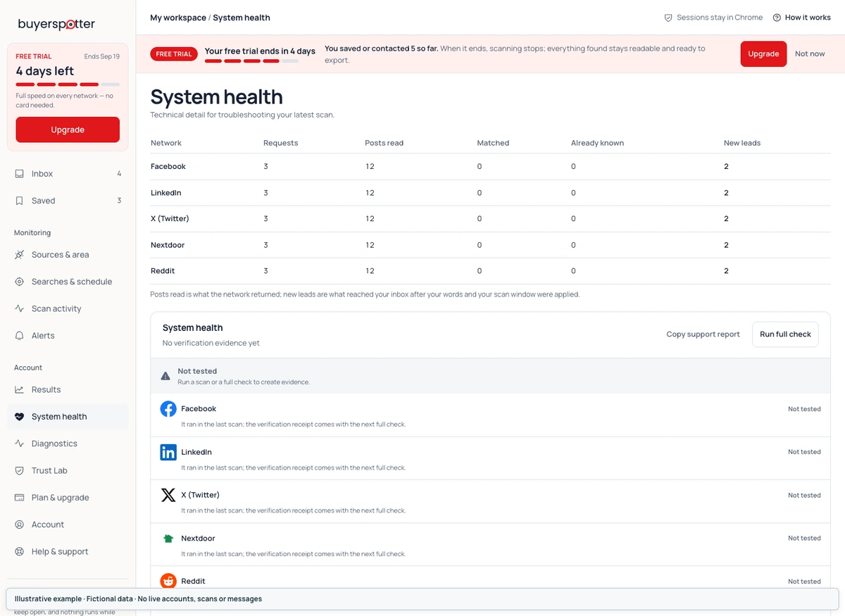The height and width of the screenshot is (616, 845).
Task: Click the No verification evidence yet text
Action: [211, 344]
